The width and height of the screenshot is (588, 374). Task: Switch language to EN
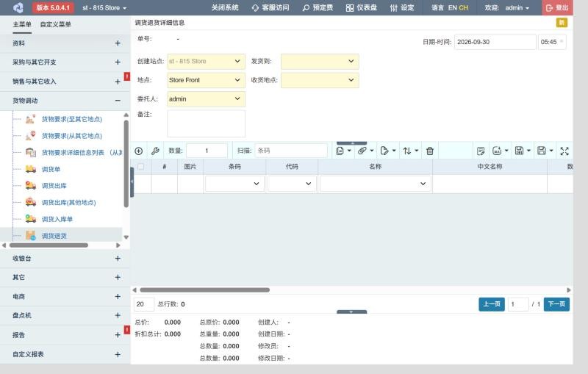tap(452, 7)
